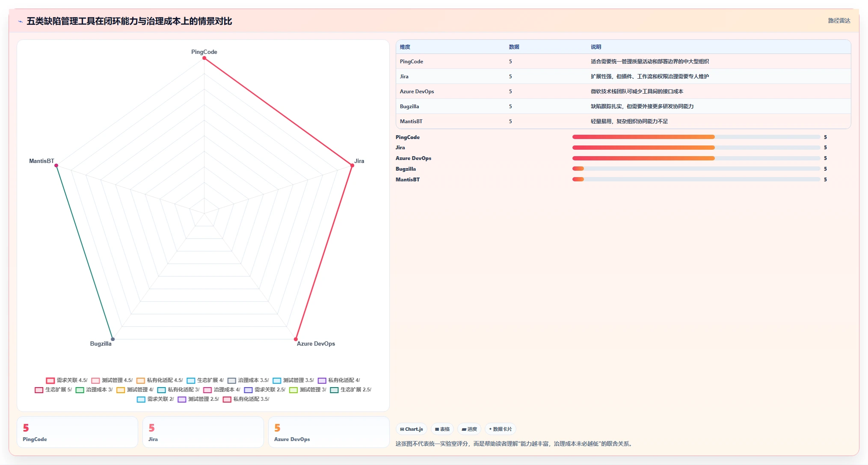Image resolution: width=868 pixels, height=465 pixels.
Task: Select the PingCode table row name
Action: point(412,62)
